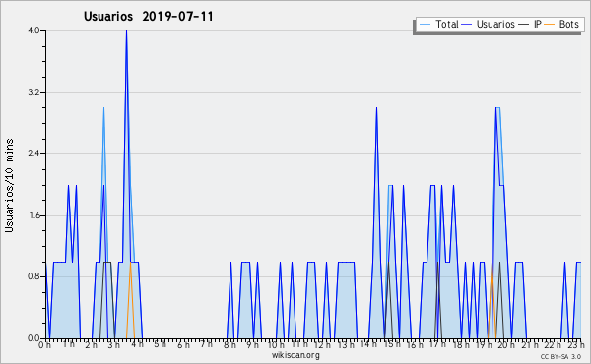This screenshot has width=591, height=364.
Task: Click the '3.2' y-axis value
Action: (x=33, y=92)
